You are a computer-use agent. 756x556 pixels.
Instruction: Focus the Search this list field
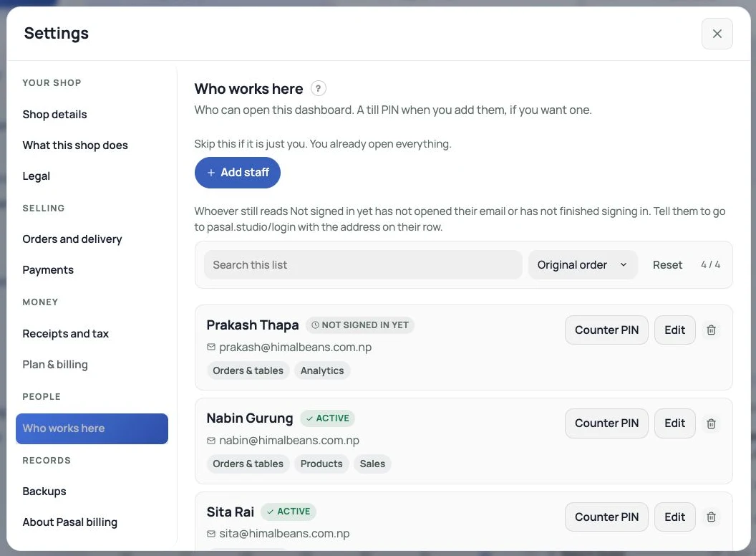pyautogui.click(x=363, y=265)
